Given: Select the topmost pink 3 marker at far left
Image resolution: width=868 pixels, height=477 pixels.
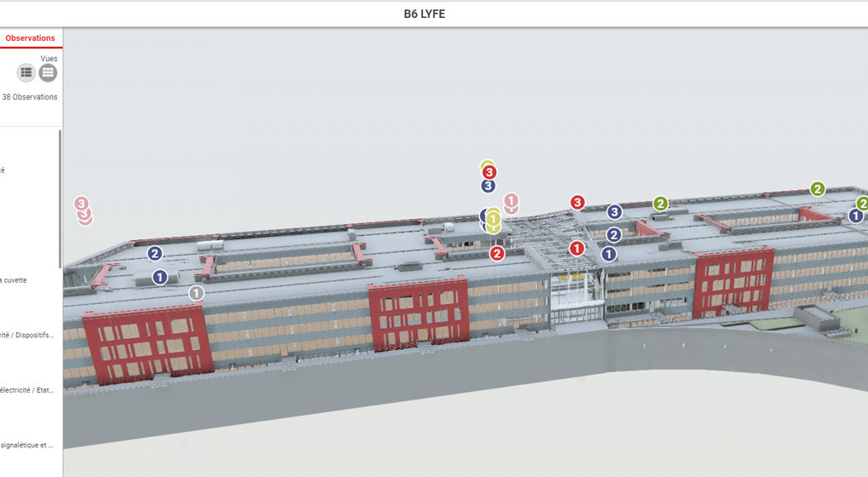Looking at the screenshot, I should pos(81,204).
